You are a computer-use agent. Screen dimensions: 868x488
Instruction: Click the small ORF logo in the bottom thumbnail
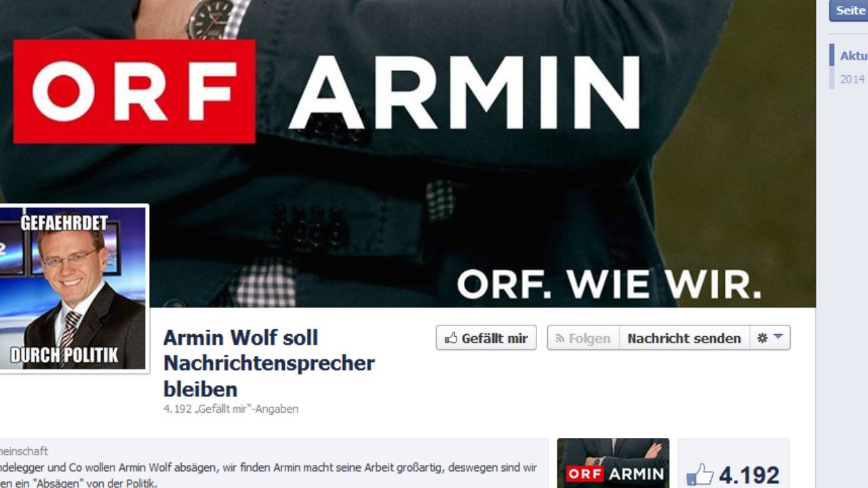[585, 474]
